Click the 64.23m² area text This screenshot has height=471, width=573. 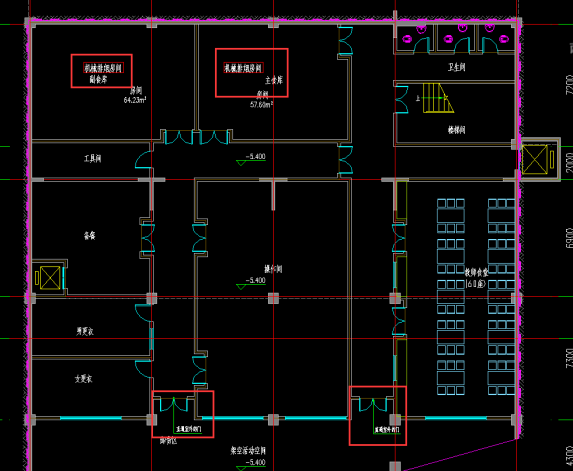coord(135,100)
